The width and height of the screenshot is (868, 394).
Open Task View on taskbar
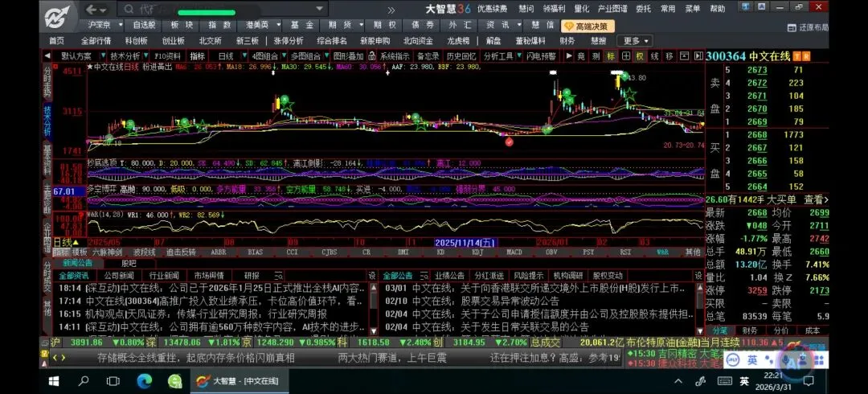[x=113, y=381]
